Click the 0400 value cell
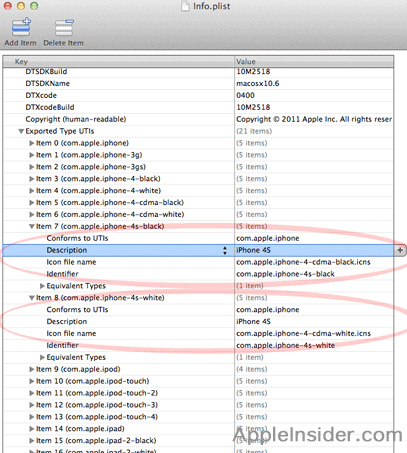 point(245,96)
